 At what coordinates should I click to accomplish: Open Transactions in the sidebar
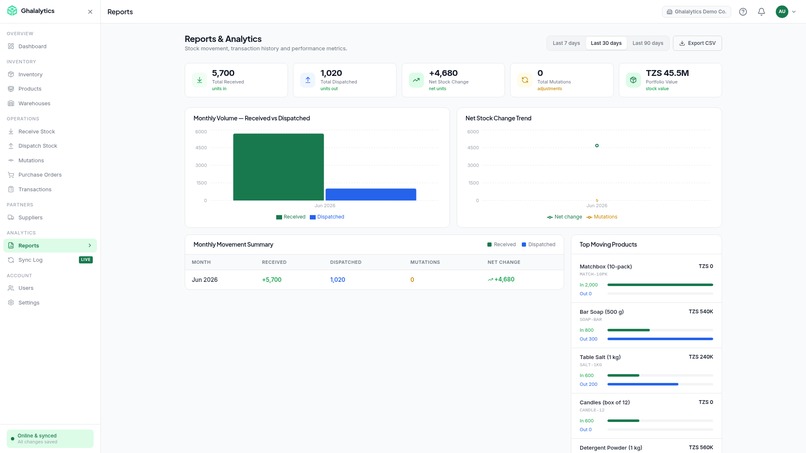pyautogui.click(x=50, y=189)
